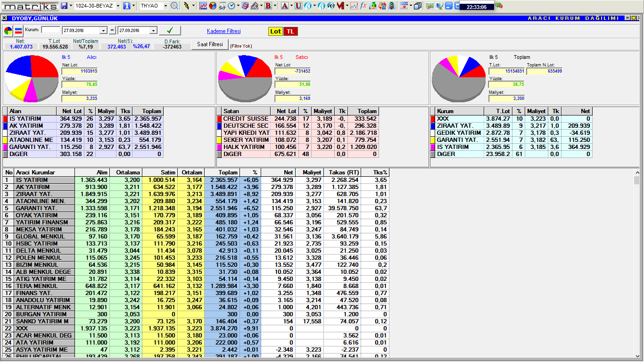Click the chat bubbles icon near clock

(x=498, y=6)
